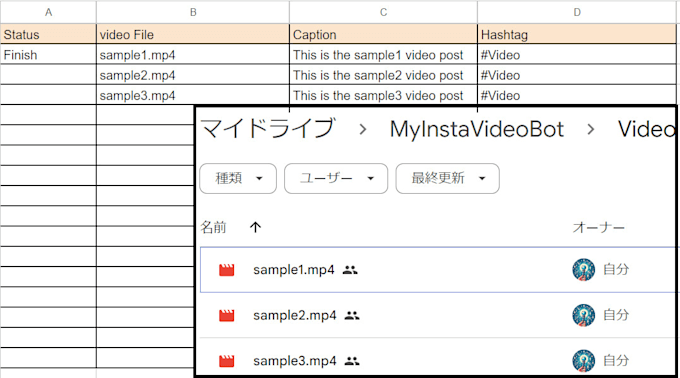Click cell 'This is the sample3 video post'
The width and height of the screenshot is (680, 378).
pos(383,95)
